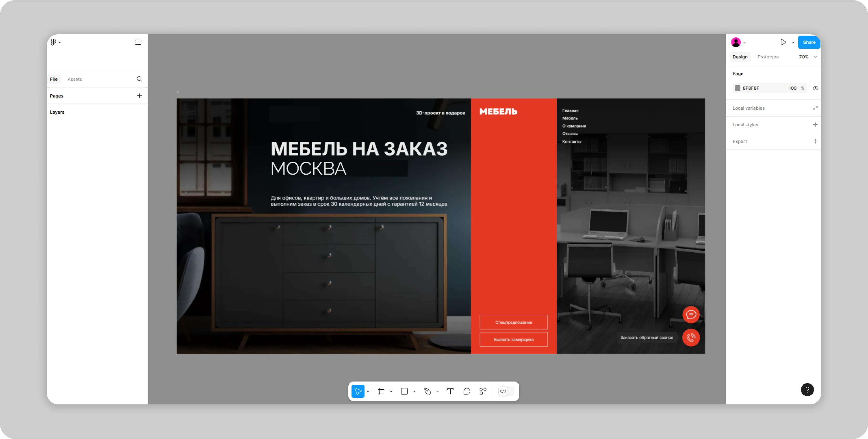Search layers with magnifier icon

tap(139, 79)
